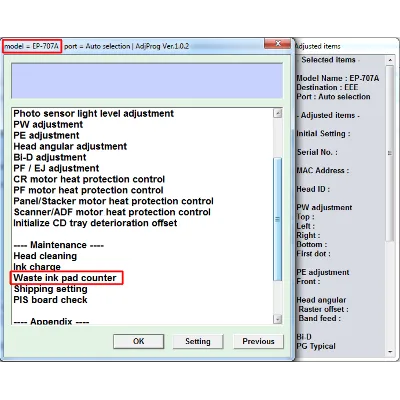400x400 pixels.
Task: Click scroll up arrow in Adjusted items panel
Action: (x=390, y=60)
